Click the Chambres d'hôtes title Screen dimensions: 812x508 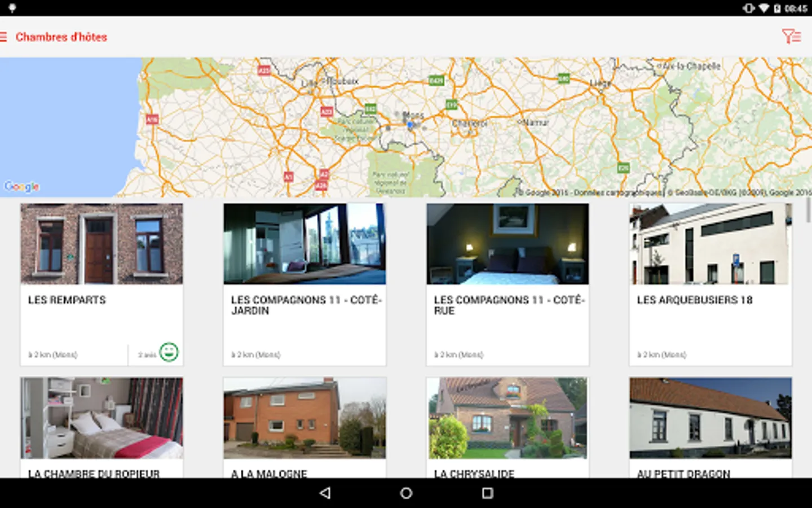pos(61,37)
